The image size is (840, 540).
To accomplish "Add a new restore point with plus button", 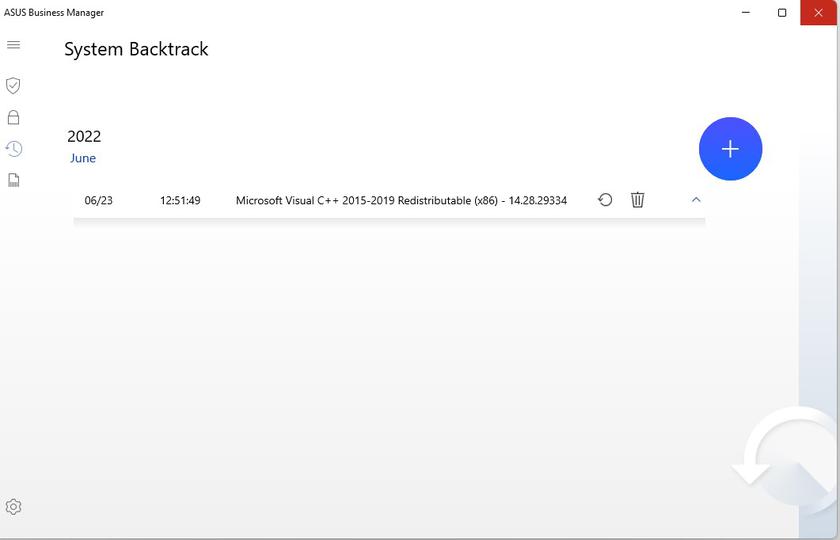I will click(x=730, y=149).
